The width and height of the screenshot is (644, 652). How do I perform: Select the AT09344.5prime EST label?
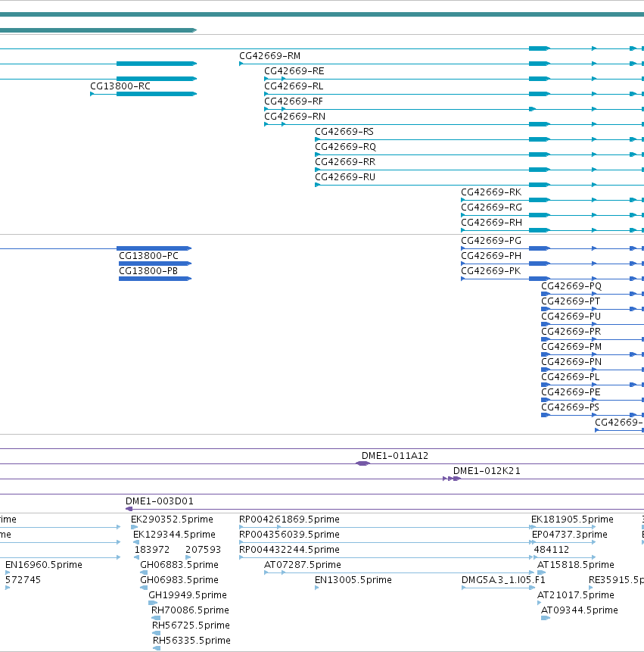tap(579, 610)
